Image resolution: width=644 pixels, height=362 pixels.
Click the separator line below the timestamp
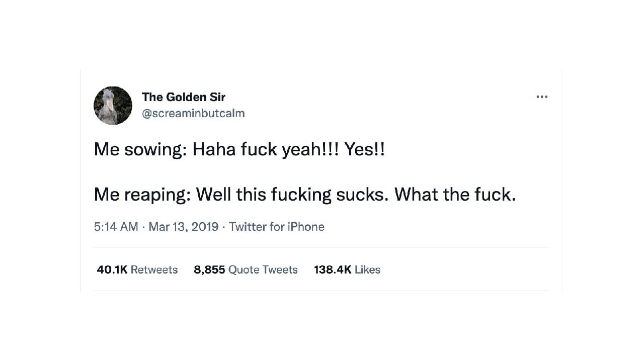322,247
